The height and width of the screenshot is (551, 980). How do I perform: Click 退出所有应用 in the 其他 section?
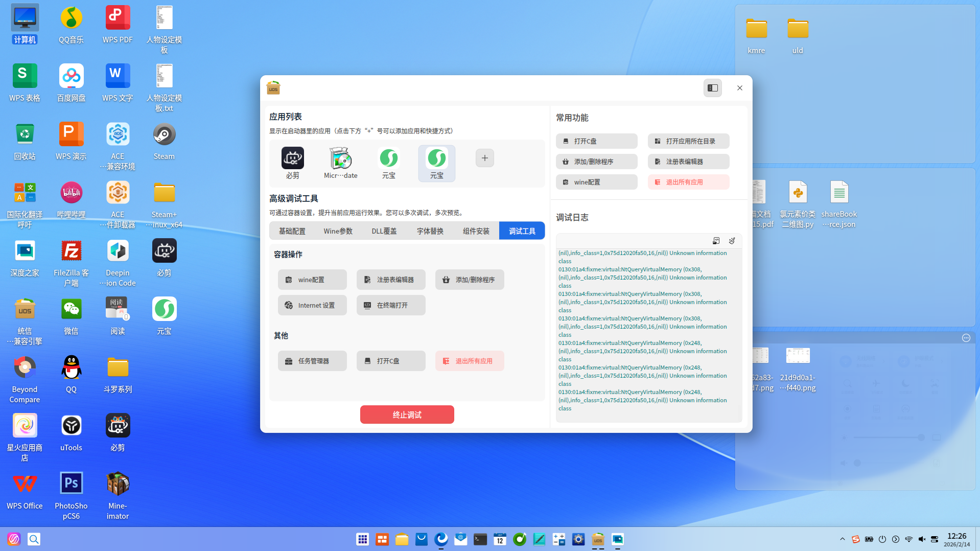coord(470,361)
